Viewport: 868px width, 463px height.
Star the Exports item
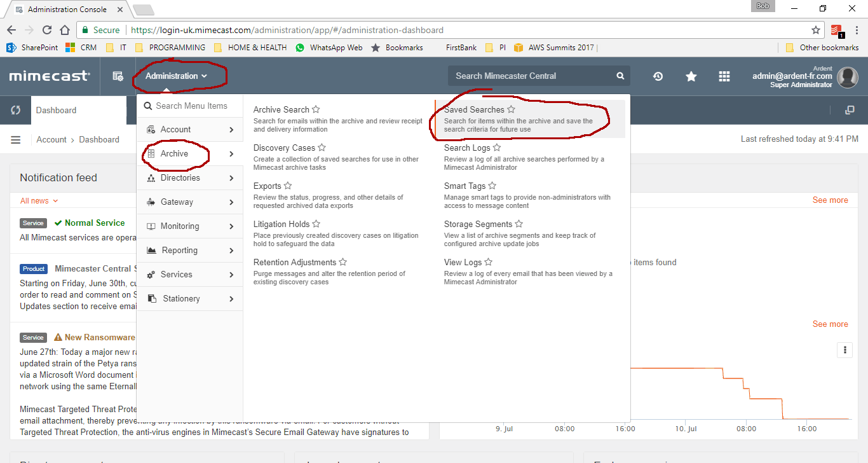coord(288,186)
